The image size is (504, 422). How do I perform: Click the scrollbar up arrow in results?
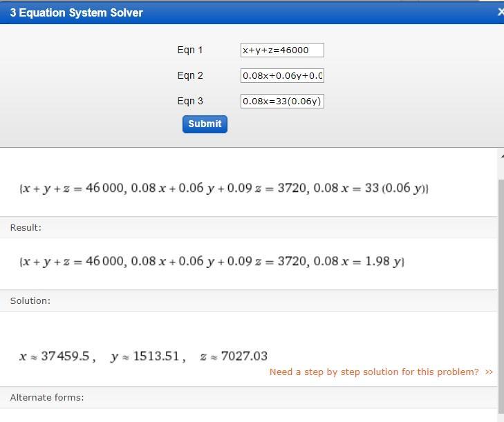point(502,156)
